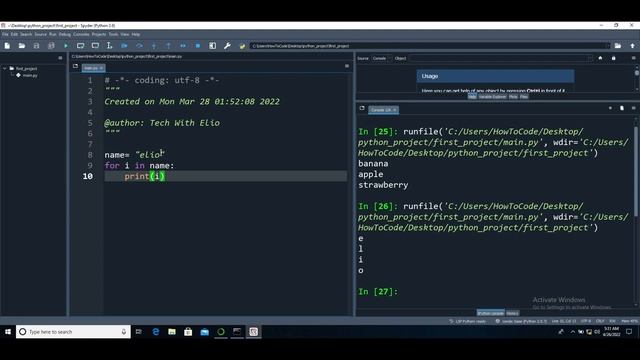
Task: Click the Windows Start button
Action: (8, 332)
